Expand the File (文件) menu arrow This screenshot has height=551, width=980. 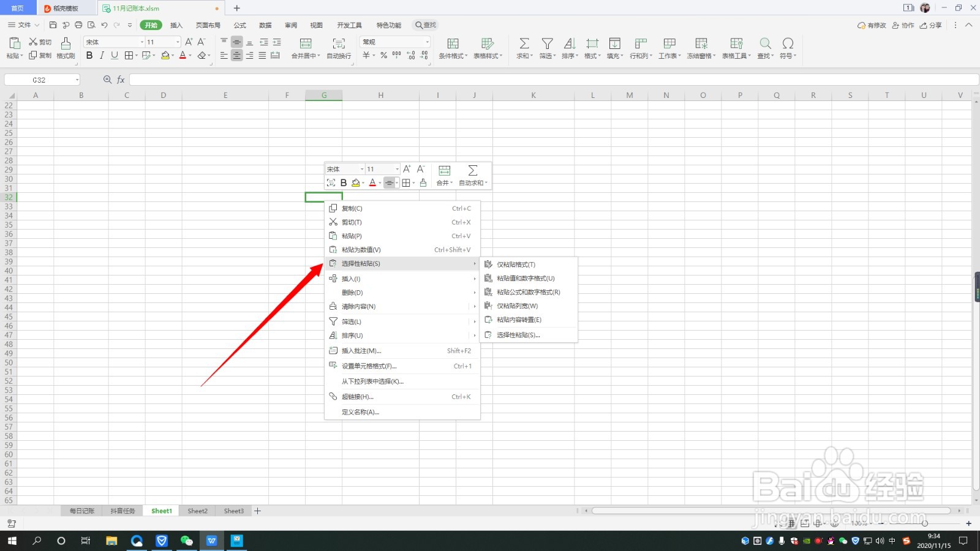(x=37, y=25)
